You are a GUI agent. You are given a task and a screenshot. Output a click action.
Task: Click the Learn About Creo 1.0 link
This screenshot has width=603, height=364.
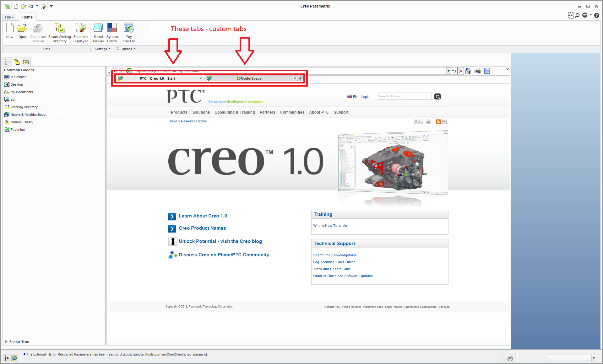[203, 216]
